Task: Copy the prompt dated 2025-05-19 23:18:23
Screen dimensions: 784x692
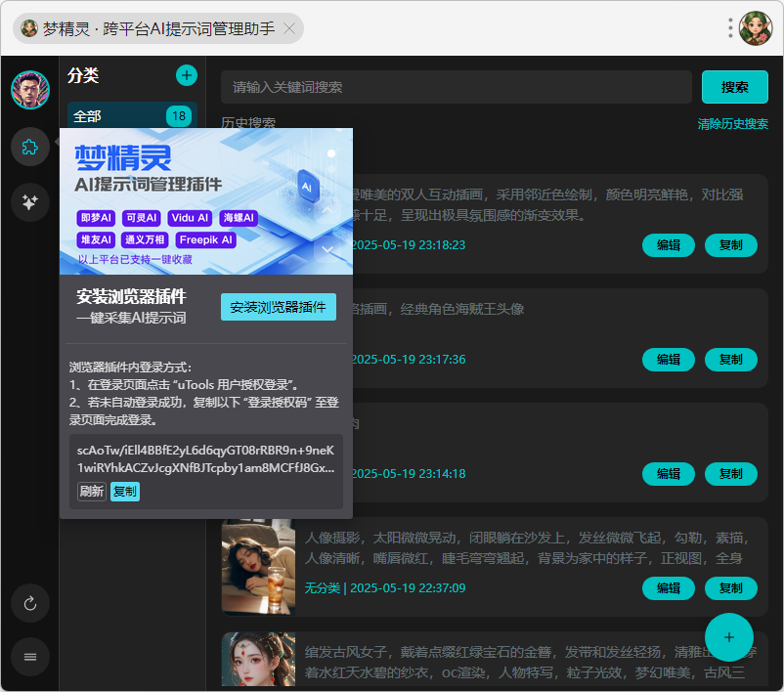Action: 731,245
